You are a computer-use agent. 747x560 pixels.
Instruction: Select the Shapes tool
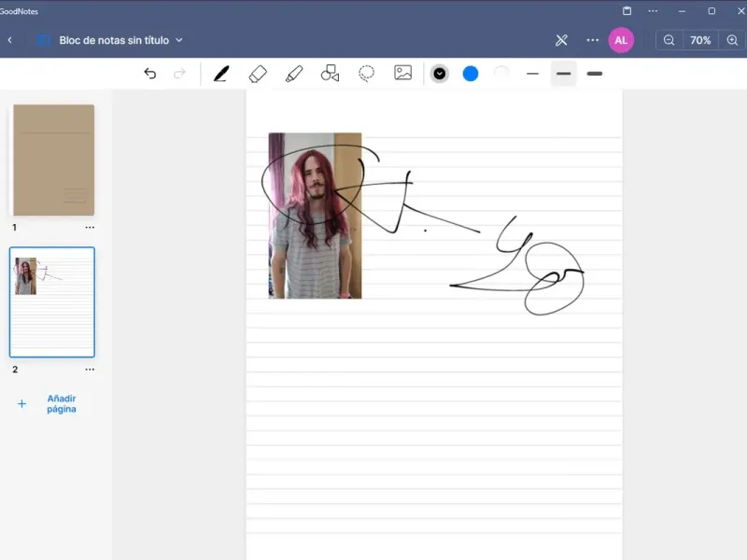(330, 74)
